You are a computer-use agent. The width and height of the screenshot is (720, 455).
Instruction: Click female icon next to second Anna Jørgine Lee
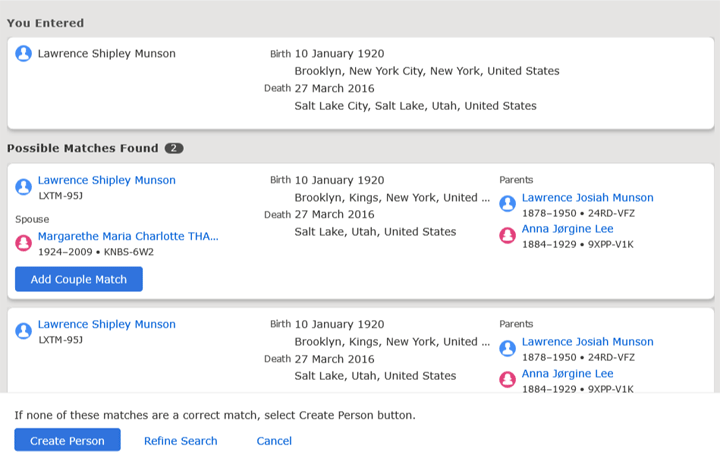tap(507, 379)
